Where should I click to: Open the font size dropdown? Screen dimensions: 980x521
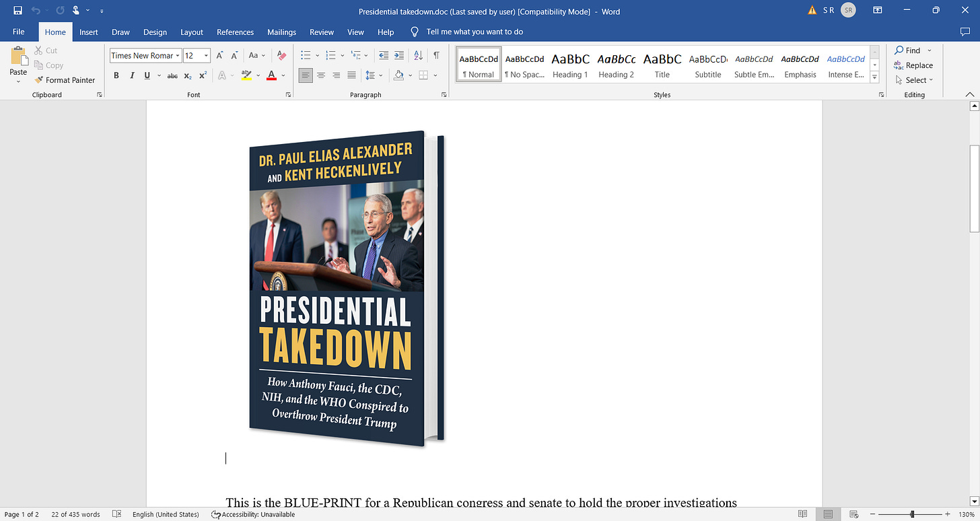coord(206,56)
